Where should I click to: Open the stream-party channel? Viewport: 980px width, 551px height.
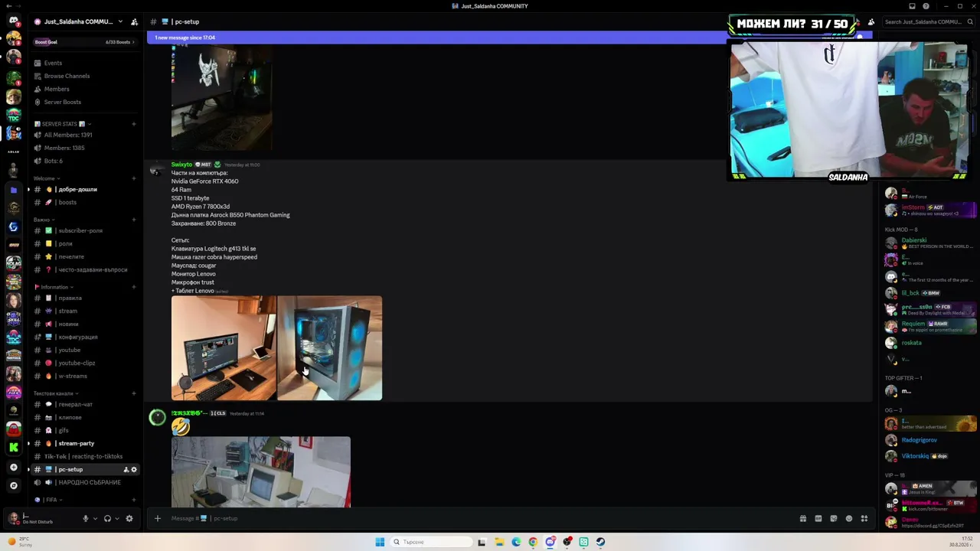86,443
